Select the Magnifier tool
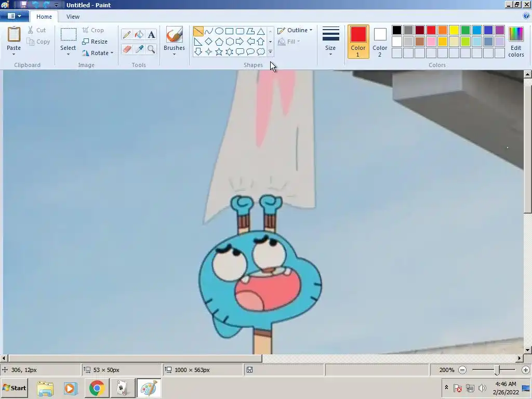The height and width of the screenshot is (399, 532). point(151,49)
